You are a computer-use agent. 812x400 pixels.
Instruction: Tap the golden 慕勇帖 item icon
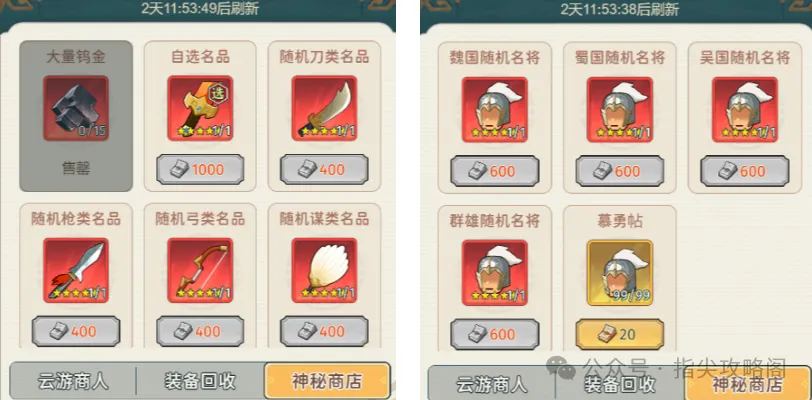tap(620, 272)
